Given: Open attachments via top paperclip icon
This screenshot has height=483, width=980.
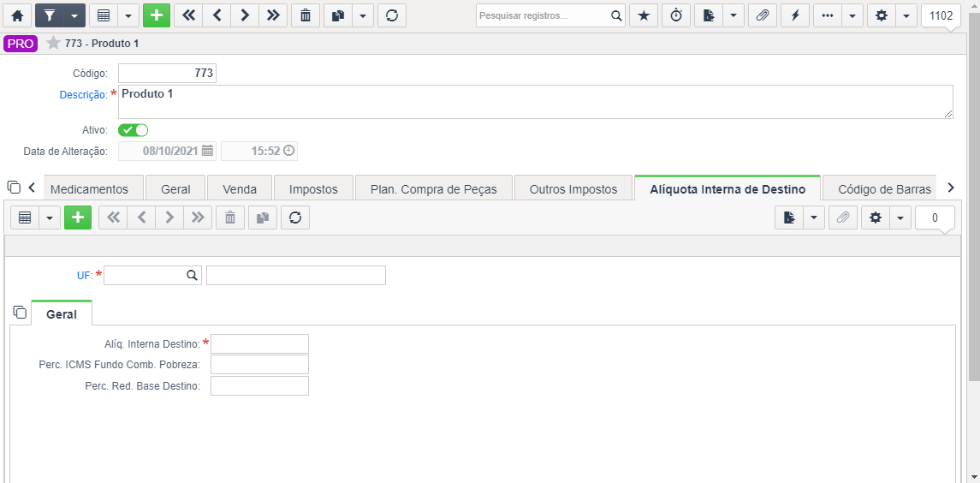Looking at the screenshot, I should click(x=762, y=15).
